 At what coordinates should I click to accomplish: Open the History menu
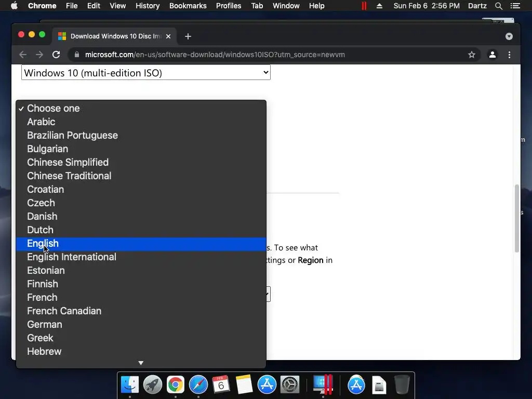tap(148, 6)
